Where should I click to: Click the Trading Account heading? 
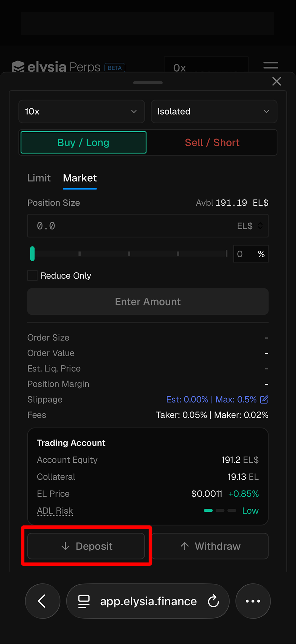[71, 443]
